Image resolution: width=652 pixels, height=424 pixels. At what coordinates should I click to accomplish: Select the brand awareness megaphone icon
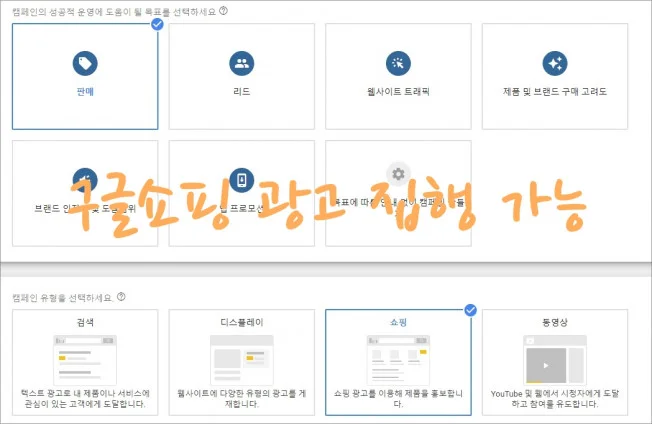pyautogui.click(x=85, y=180)
